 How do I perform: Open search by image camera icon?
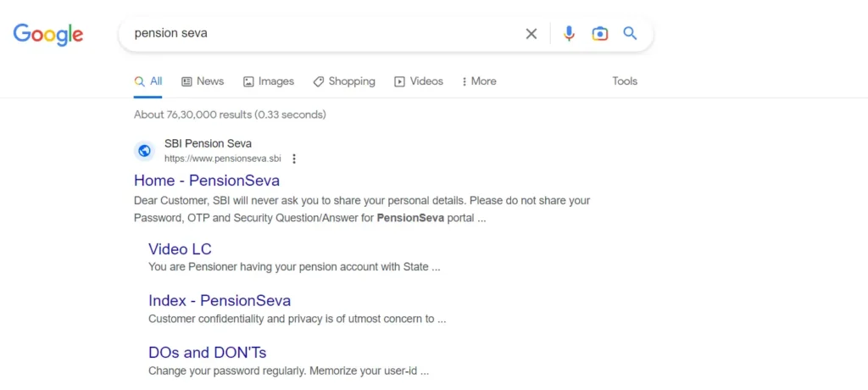pyautogui.click(x=599, y=34)
